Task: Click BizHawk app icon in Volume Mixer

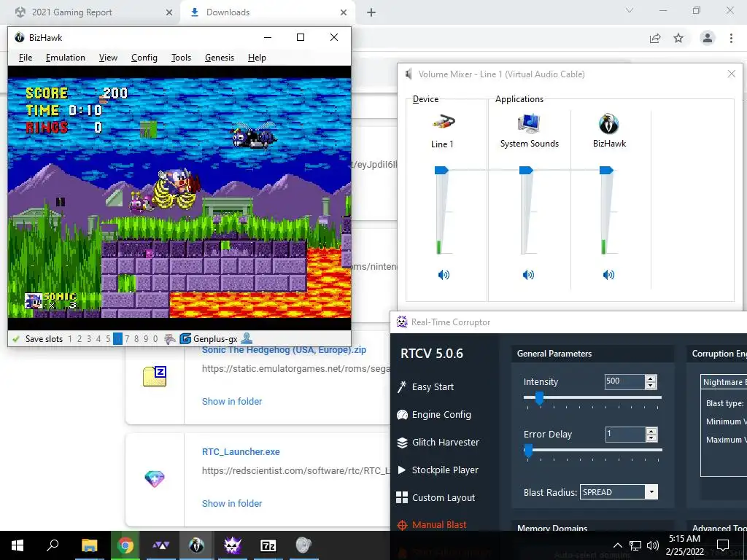Action: 609,124
